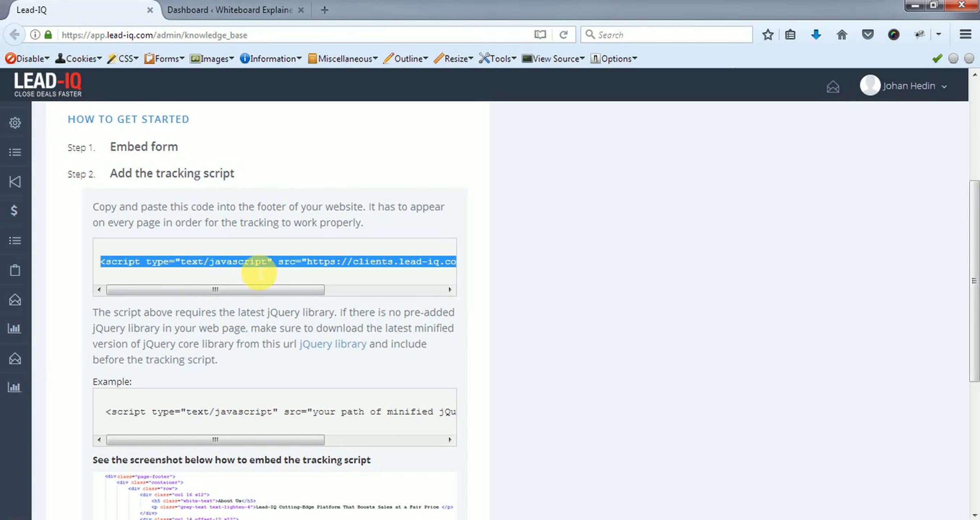The height and width of the screenshot is (520, 980).
Task: Switch to Dashboard Whiteboard Explainer tab
Action: tap(230, 10)
